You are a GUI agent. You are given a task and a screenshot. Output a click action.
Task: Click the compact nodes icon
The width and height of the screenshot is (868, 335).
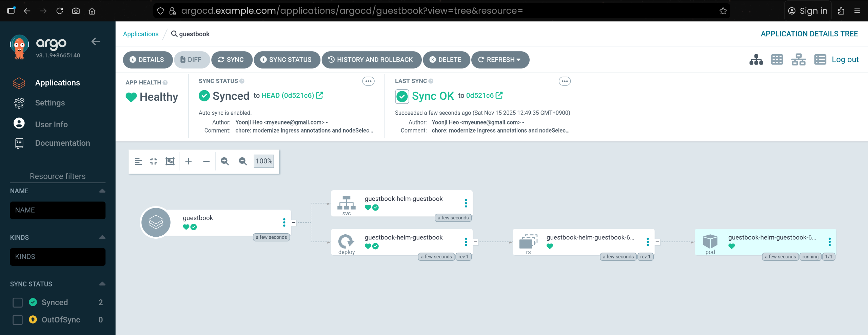[154, 161]
